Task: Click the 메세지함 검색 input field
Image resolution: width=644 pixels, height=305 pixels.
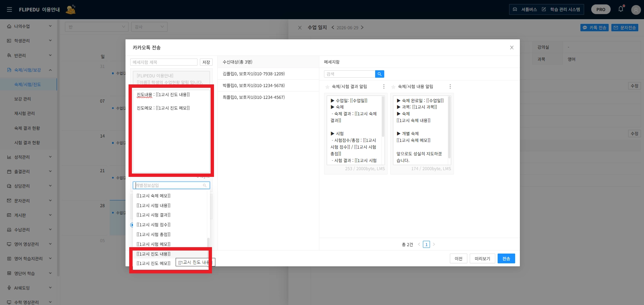Action: pyautogui.click(x=350, y=74)
